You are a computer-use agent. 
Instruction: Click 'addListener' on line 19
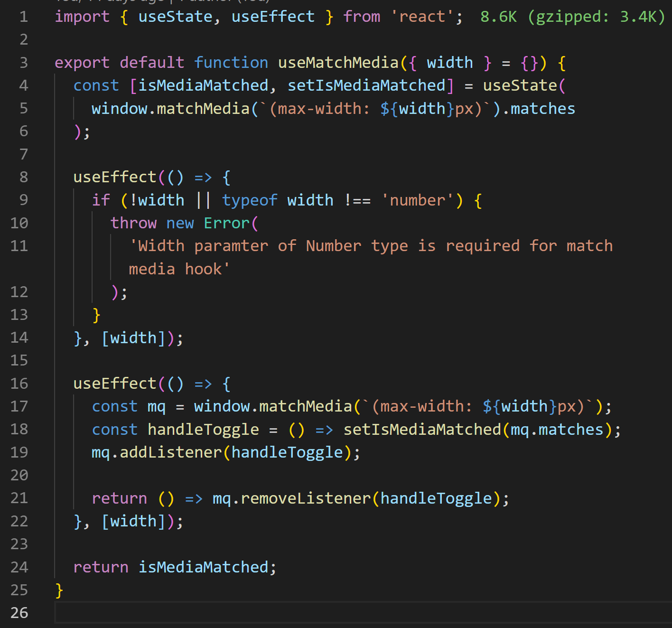pyautogui.click(x=170, y=453)
